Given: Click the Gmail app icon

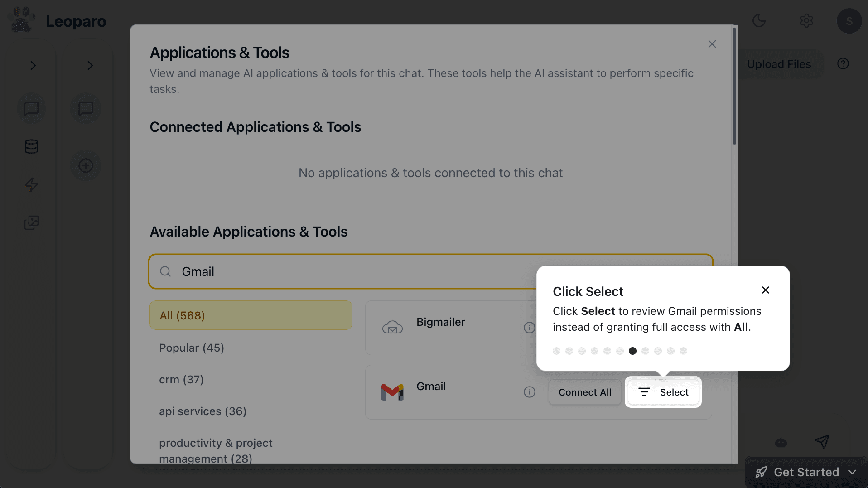Looking at the screenshot, I should [x=392, y=391].
